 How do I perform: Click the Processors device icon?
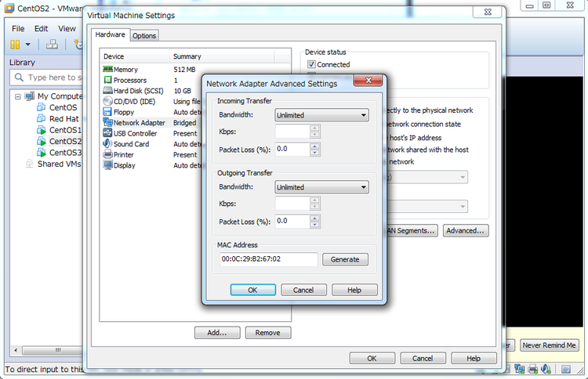click(107, 80)
